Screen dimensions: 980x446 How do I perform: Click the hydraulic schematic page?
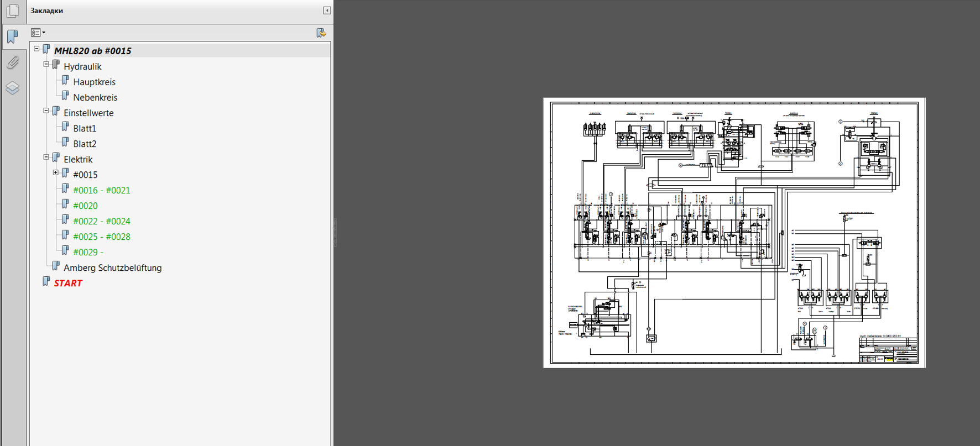[x=734, y=232]
